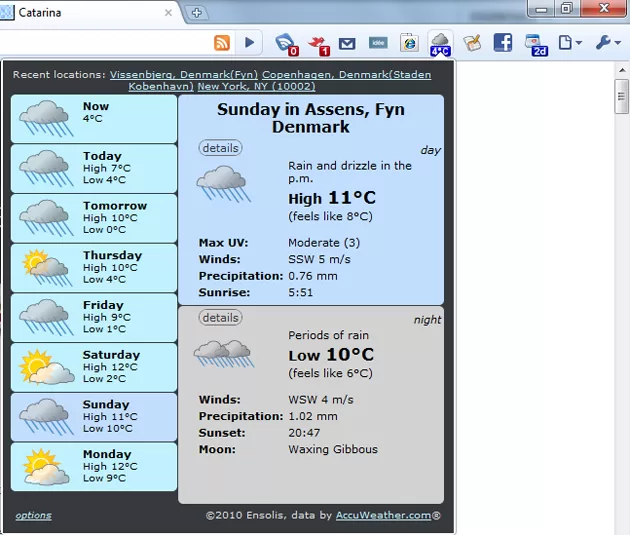
Task: Open the page menu dropdown
Action: point(569,43)
